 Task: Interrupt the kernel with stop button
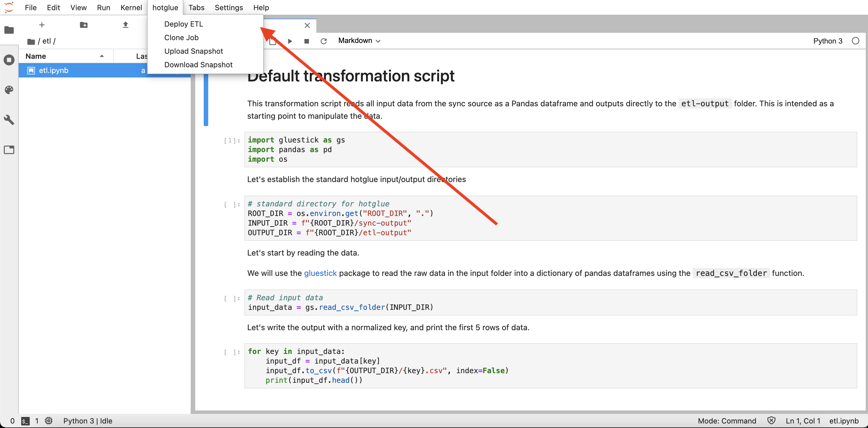coord(306,41)
